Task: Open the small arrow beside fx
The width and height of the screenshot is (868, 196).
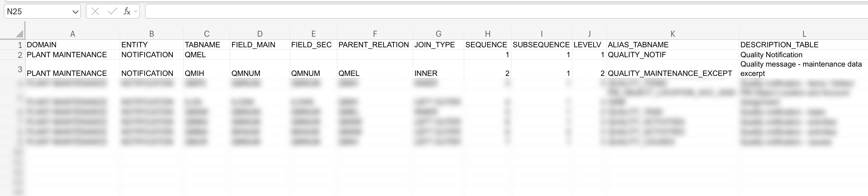Action: click(x=135, y=12)
